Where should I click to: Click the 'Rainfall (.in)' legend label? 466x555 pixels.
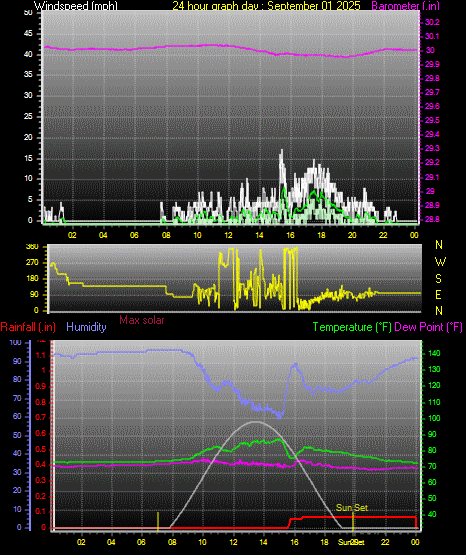point(28,327)
